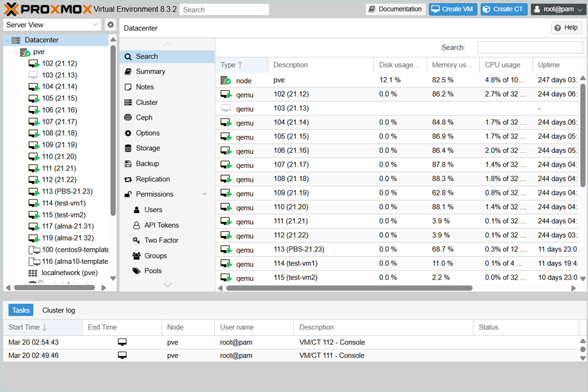
Task: Open the Server View dropdown
Action: tap(52, 25)
